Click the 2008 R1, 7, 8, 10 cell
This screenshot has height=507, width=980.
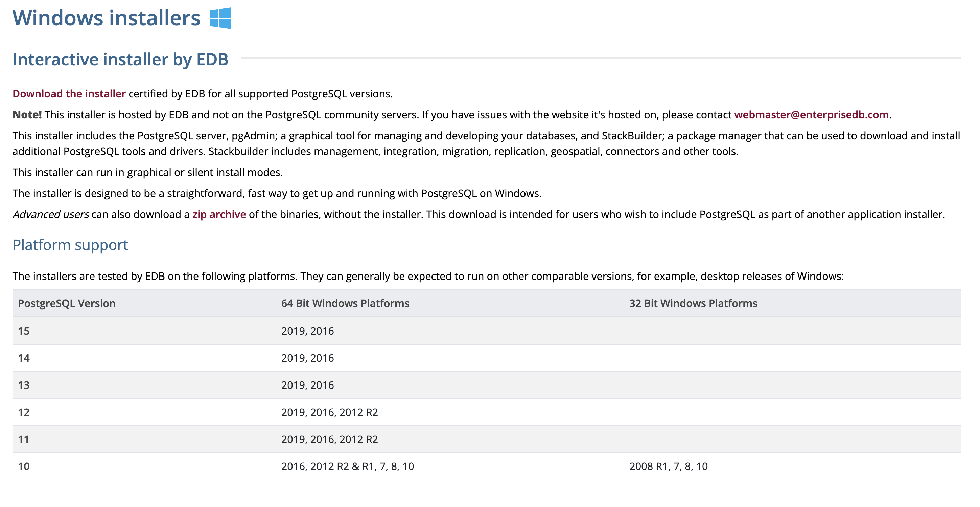pyautogui.click(x=668, y=466)
